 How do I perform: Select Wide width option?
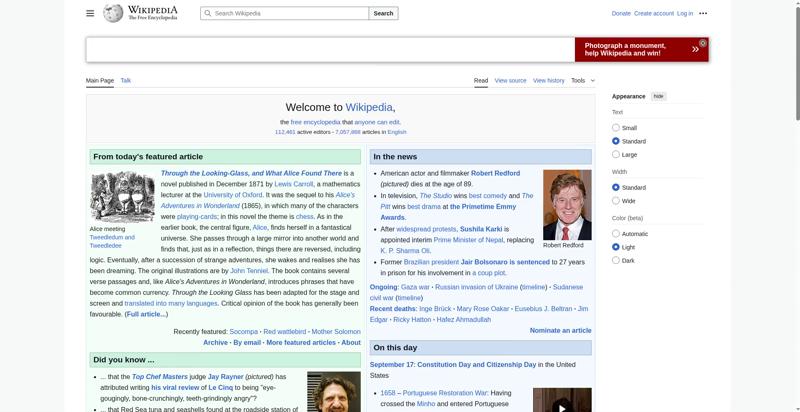(616, 200)
